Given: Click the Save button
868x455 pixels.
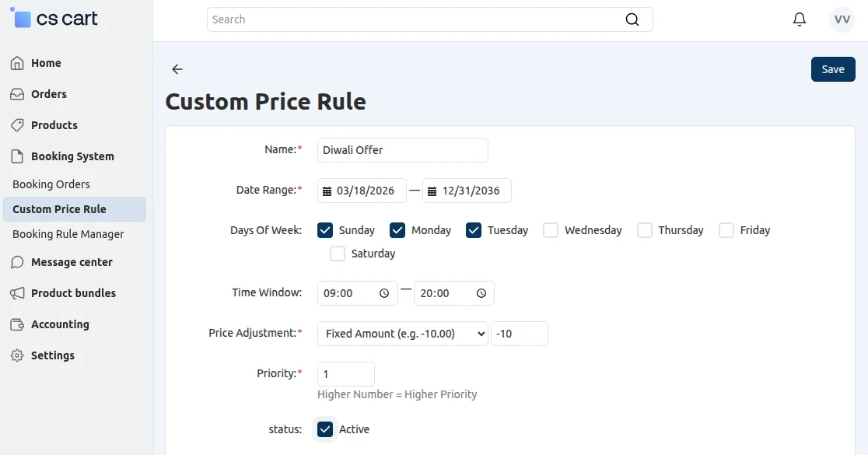Looking at the screenshot, I should point(833,69).
